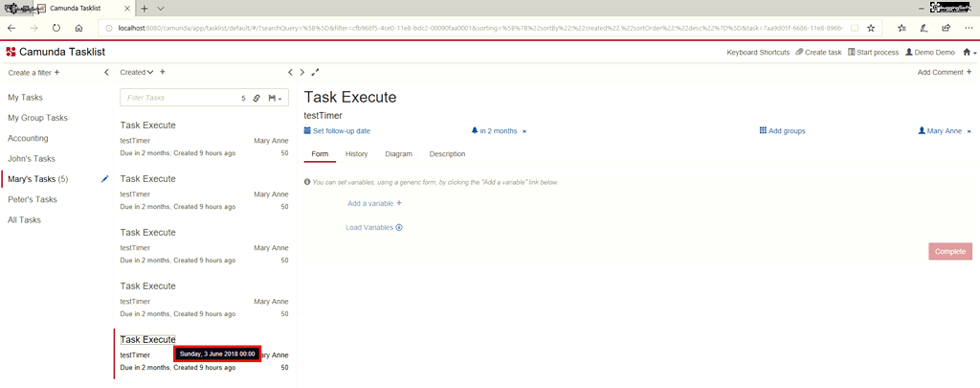The height and width of the screenshot is (388, 980).
Task: Open web notes pen tool
Action: point(924,28)
